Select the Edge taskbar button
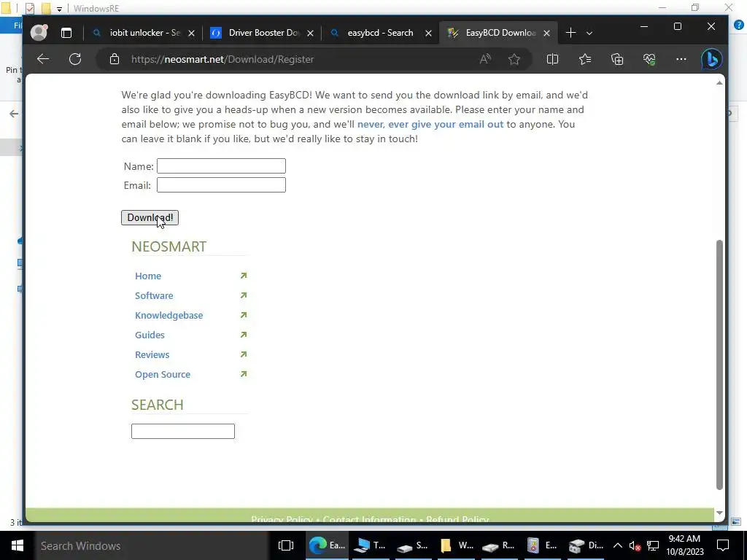The width and height of the screenshot is (747, 560). (x=327, y=545)
